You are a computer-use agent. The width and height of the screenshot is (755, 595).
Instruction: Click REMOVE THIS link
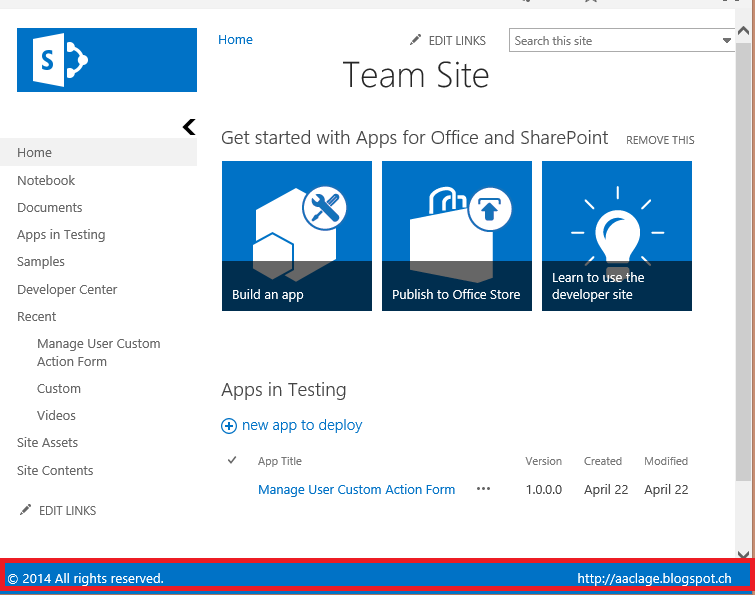coord(660,140)
